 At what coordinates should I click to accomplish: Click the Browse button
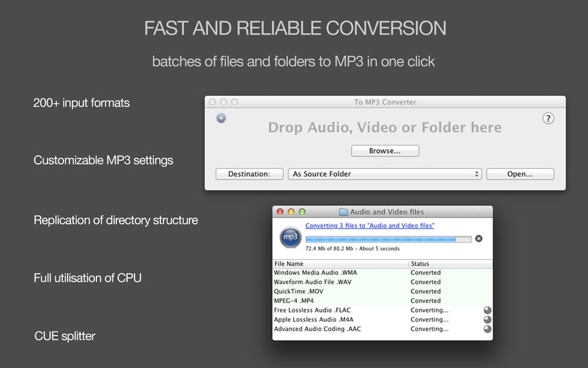tap(385, 151)
